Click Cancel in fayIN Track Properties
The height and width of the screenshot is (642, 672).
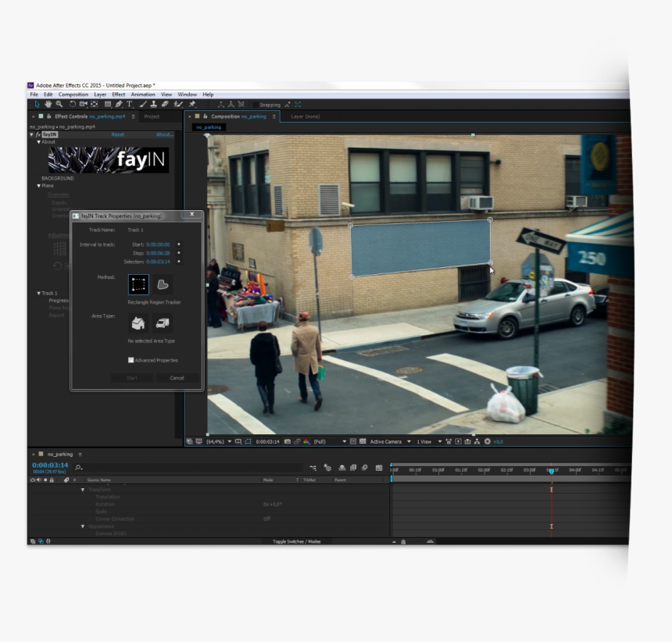(177, 378)
